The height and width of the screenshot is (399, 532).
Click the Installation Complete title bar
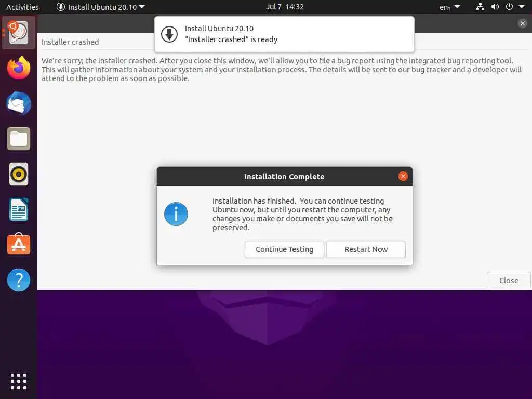pos(284,177)
